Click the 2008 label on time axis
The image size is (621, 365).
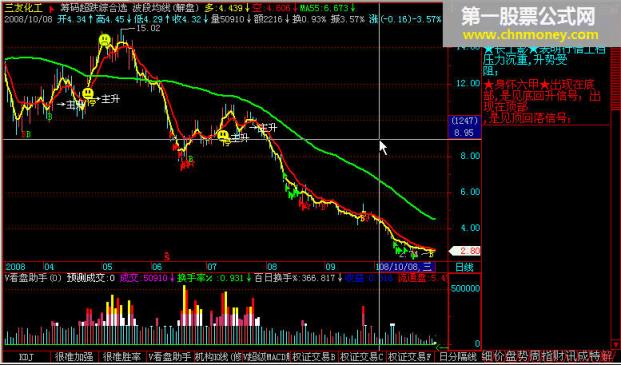pos(15,267)
